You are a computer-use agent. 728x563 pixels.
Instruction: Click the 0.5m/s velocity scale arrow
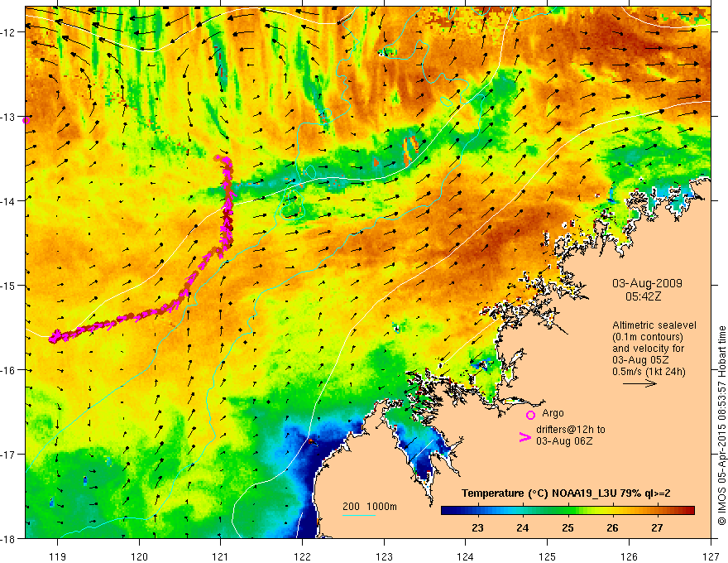tap(639, 383)
